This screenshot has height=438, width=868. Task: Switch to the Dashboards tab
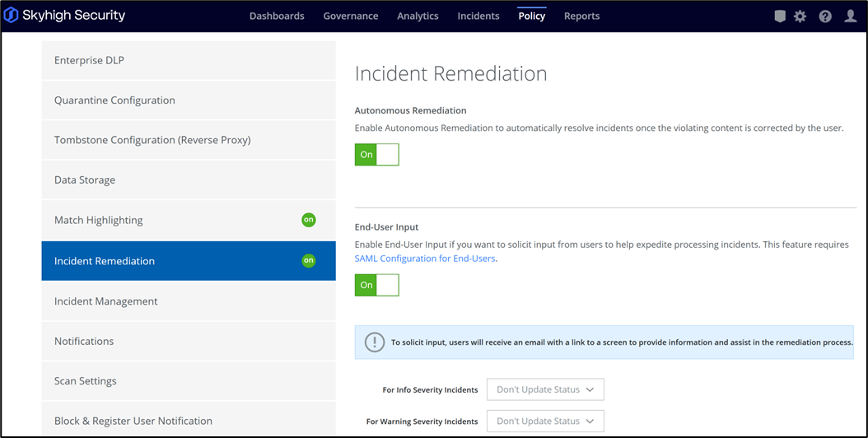[277, 16]
